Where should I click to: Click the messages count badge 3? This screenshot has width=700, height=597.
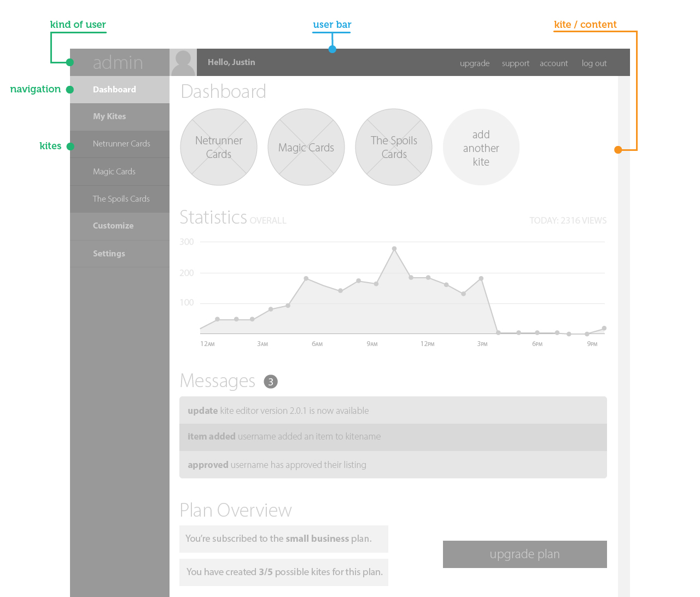coord(271,382)
